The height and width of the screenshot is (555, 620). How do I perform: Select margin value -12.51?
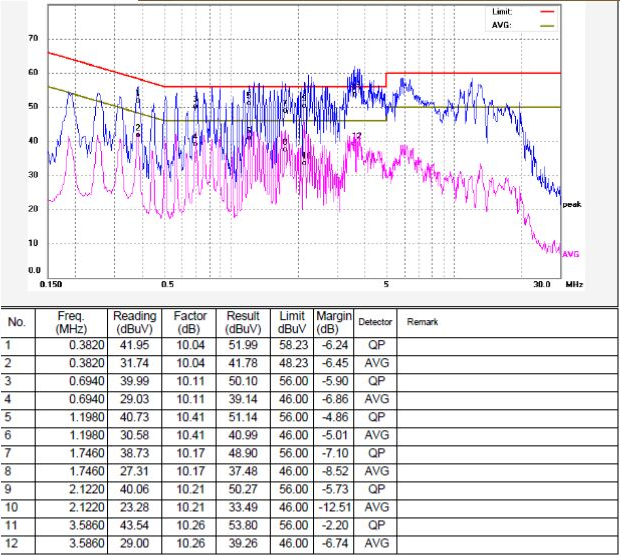pos(335,507)
